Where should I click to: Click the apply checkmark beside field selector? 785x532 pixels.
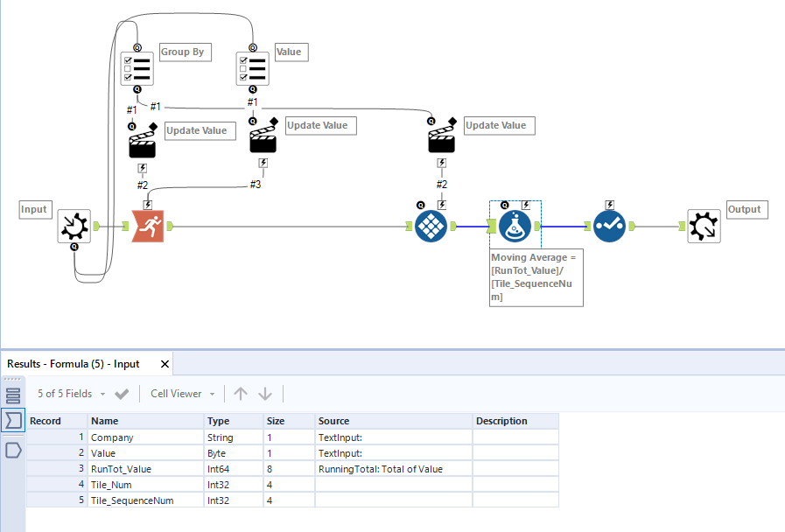[122, 394]
